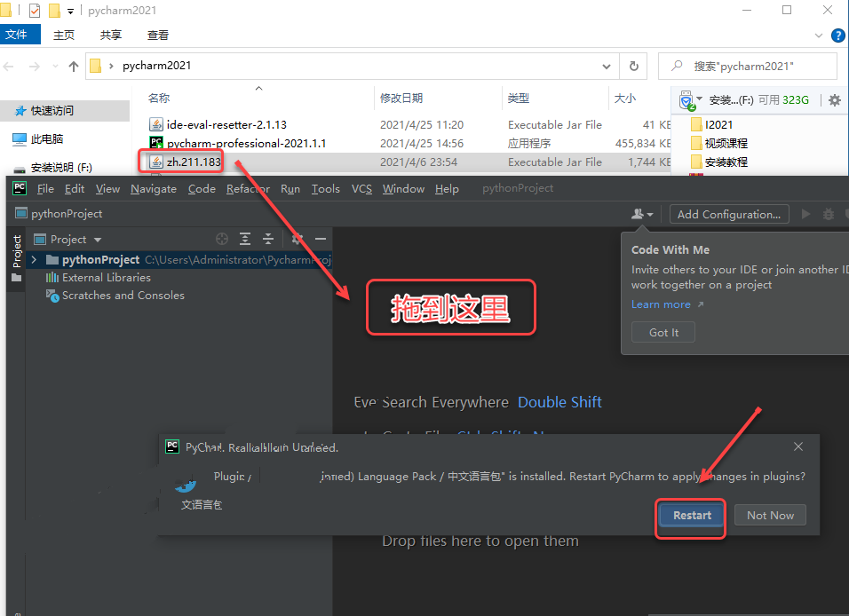The height and width of the screenshot is (616, 849).
Task: Open the Code With Me dropdown arrow
Action: (x=650, y=215)
